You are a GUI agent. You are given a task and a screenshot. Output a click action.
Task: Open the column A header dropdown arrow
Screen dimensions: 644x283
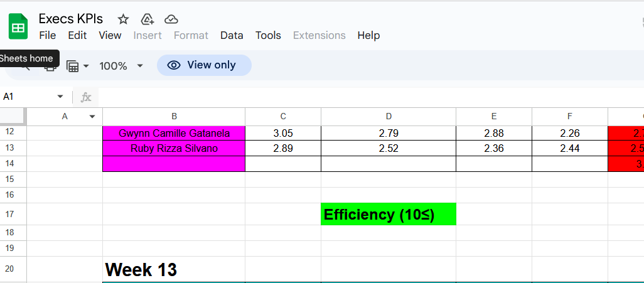(92, 116)
